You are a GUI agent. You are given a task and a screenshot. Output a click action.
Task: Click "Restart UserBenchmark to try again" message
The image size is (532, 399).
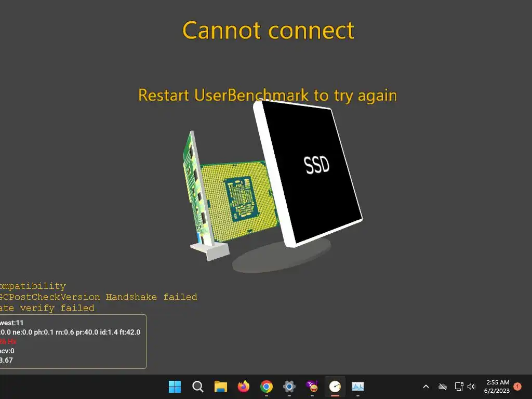[x=268, y=95]
